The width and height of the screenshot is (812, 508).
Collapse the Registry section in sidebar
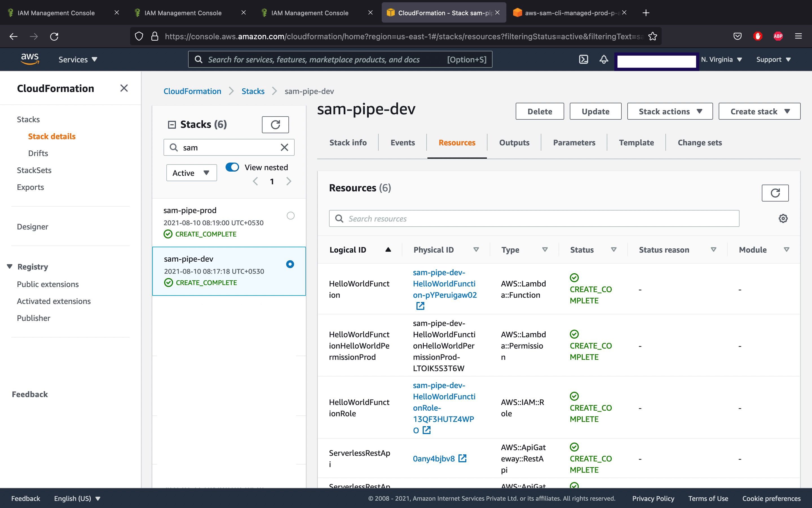point(10,266)
